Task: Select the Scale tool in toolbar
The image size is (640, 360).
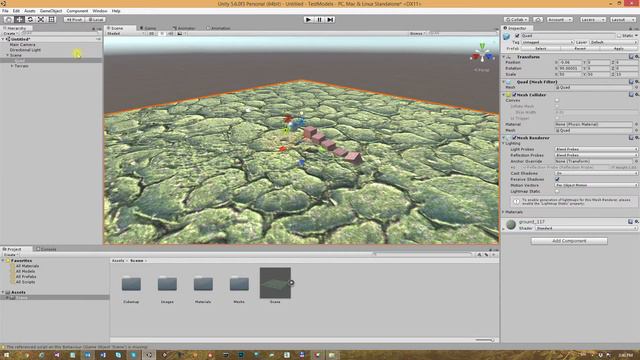Action: click(41, 20)
